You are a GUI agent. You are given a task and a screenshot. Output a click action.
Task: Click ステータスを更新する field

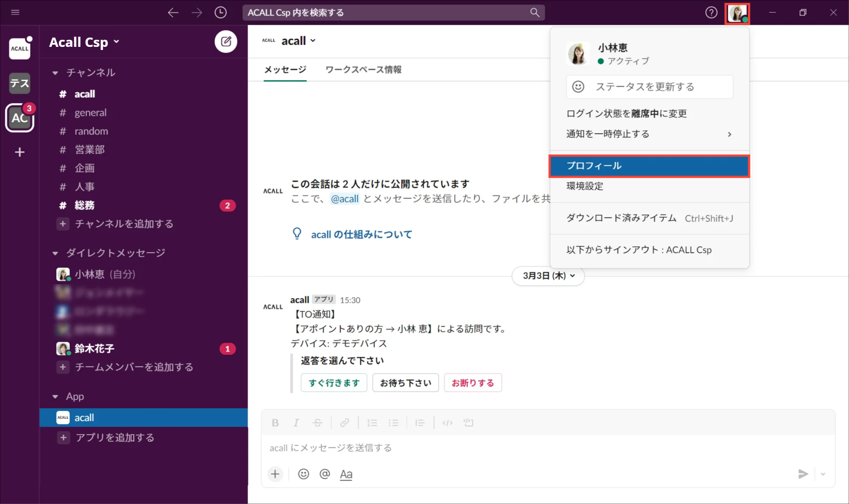click(649, 87)
